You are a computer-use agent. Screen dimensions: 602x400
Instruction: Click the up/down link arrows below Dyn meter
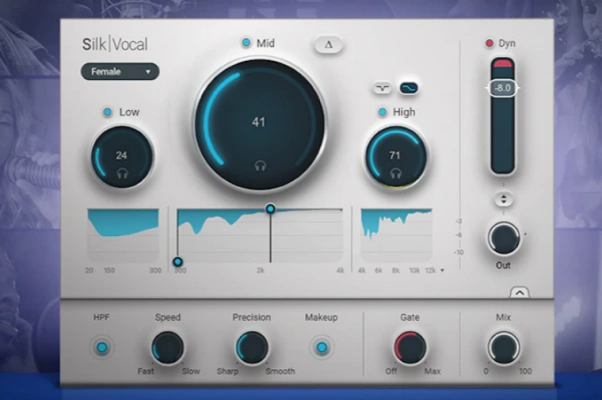coord(503,200)
